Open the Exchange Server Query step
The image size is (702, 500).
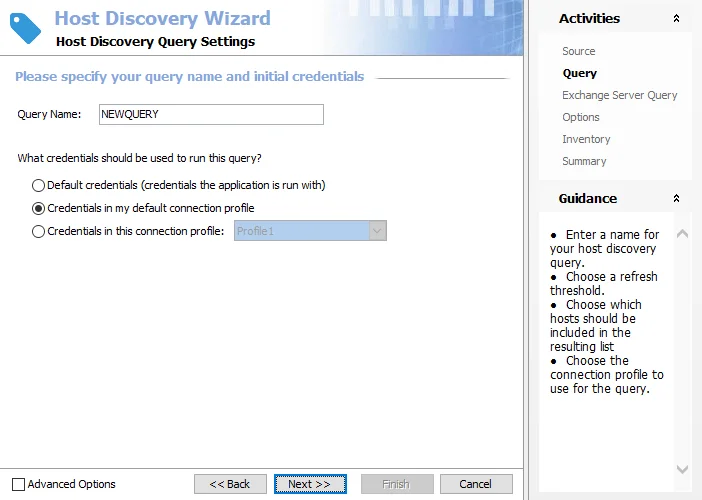pyautogui.click(x=620, y=95)
